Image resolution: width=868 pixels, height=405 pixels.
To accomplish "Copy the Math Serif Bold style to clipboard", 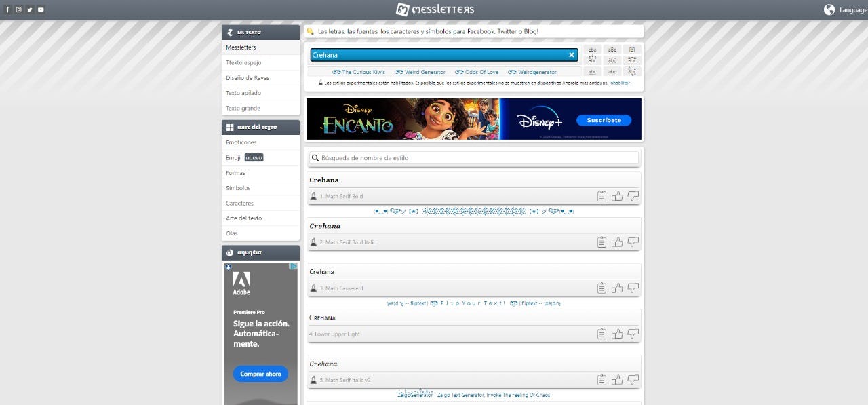I will coord(601,196).
